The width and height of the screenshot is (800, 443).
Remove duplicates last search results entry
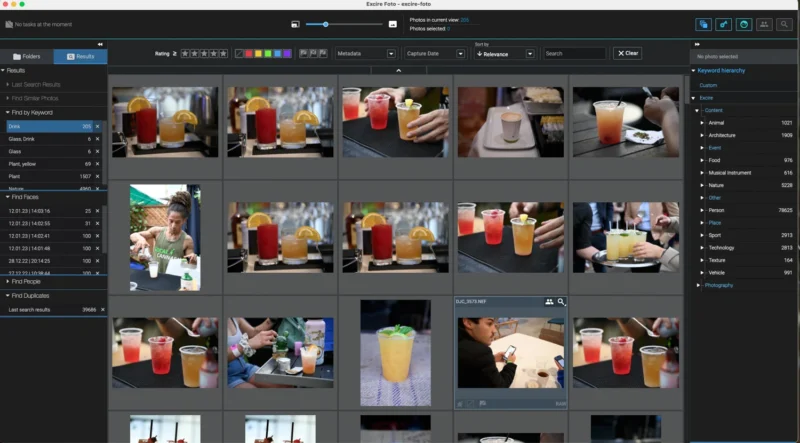click(x=103, y=310)
